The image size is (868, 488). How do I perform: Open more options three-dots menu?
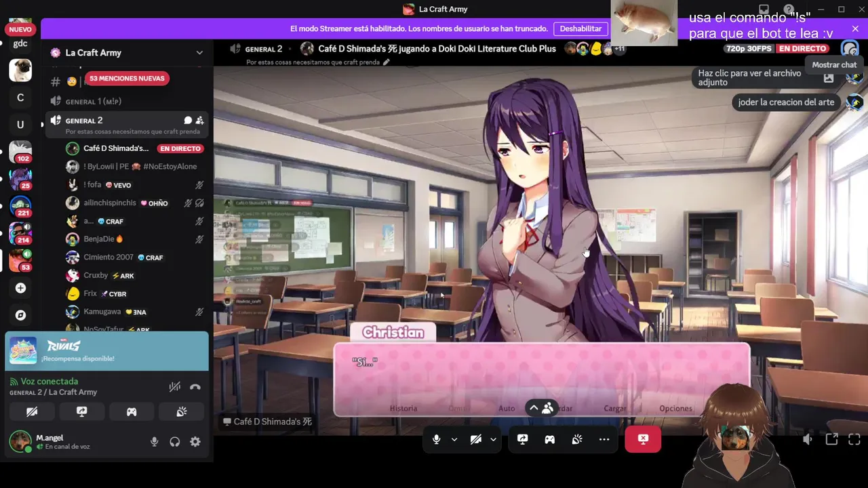[x=604, y=439]
